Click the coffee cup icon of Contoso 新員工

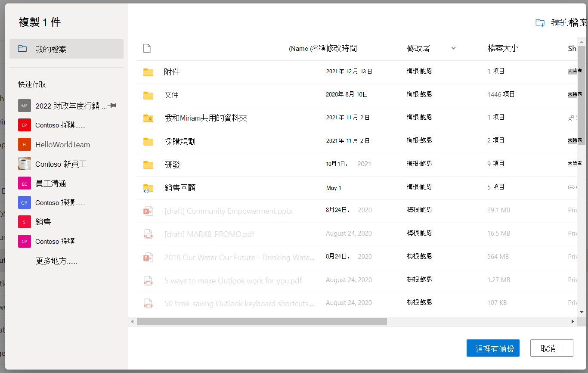pyautogui.click(x=25, y=164)
